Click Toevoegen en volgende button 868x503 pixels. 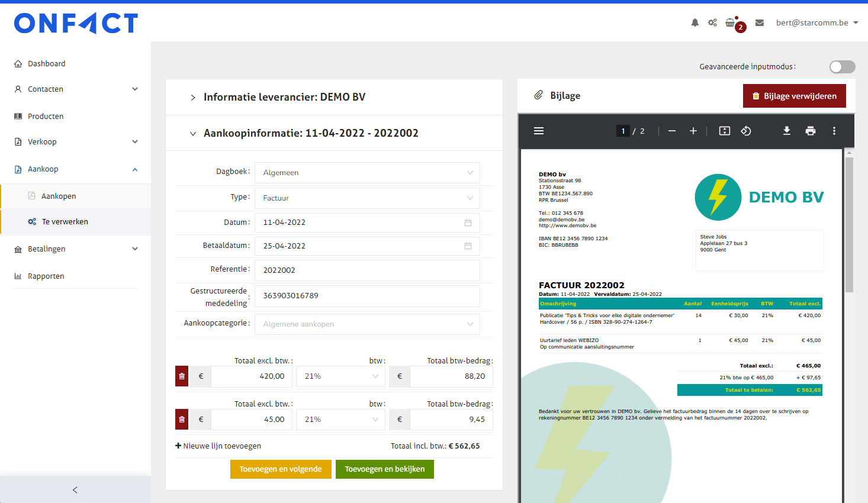point(281,469)
